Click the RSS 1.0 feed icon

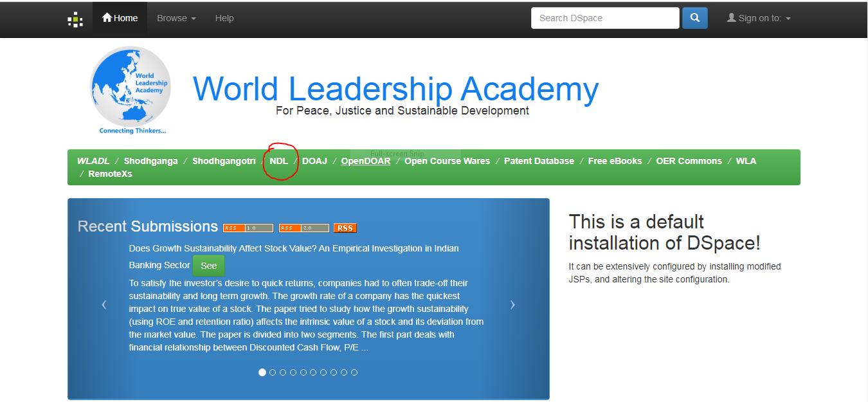(x=248, y=228)
